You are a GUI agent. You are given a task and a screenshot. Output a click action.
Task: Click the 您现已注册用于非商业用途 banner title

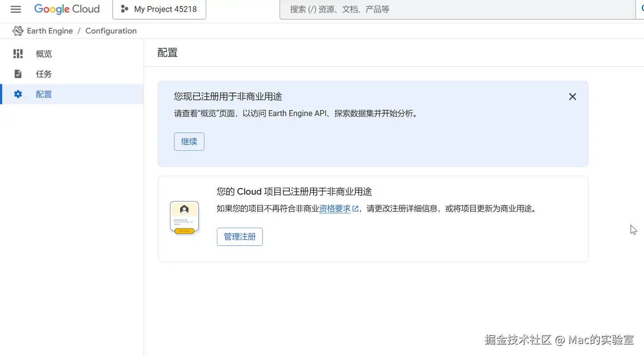click(x=228, y=97)
